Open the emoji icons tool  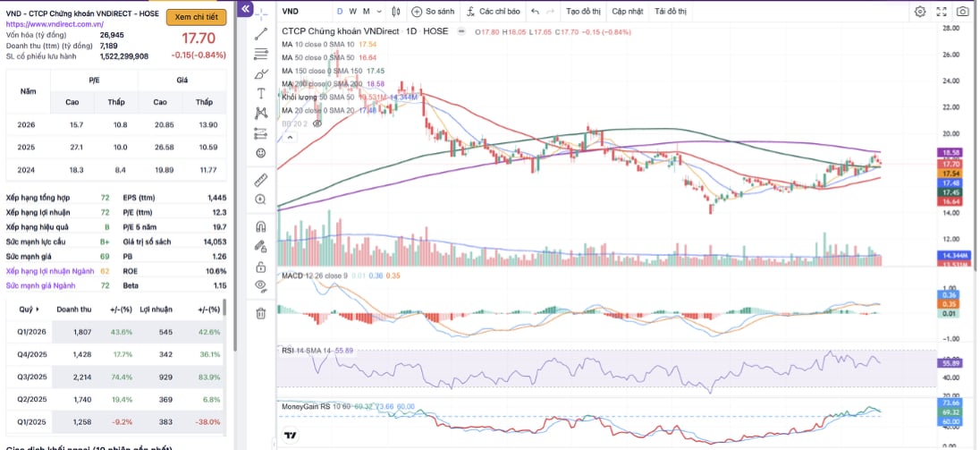261,152
